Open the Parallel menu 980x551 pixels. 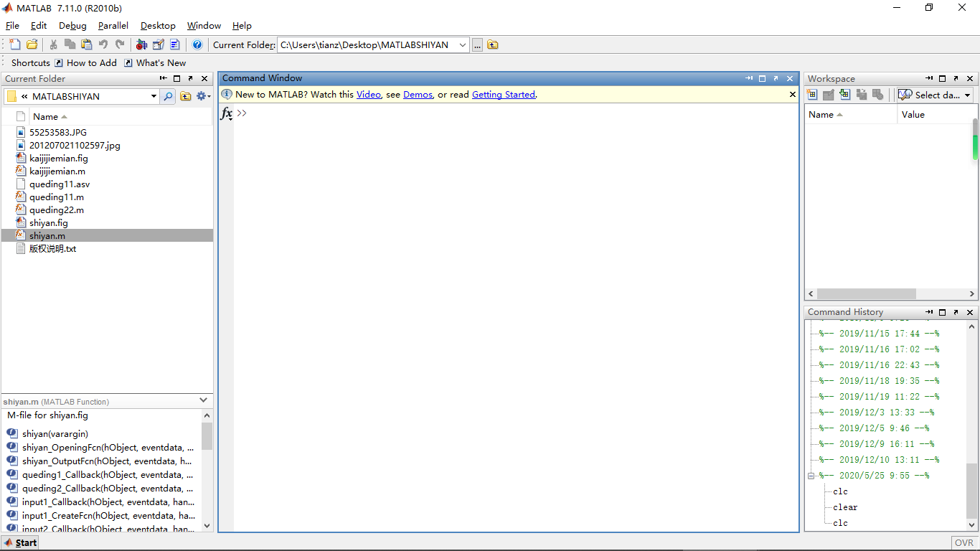pos(113,25)
